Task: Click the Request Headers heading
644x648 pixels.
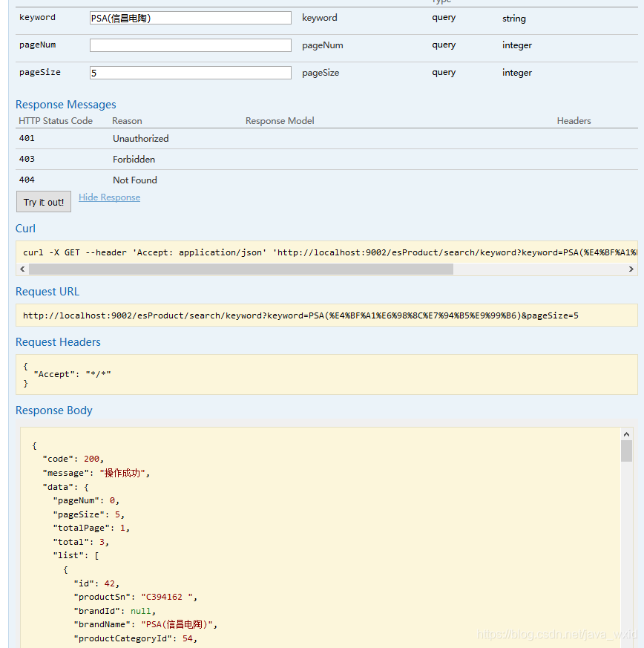Action: pyautogui.click(x=58, y=342)
